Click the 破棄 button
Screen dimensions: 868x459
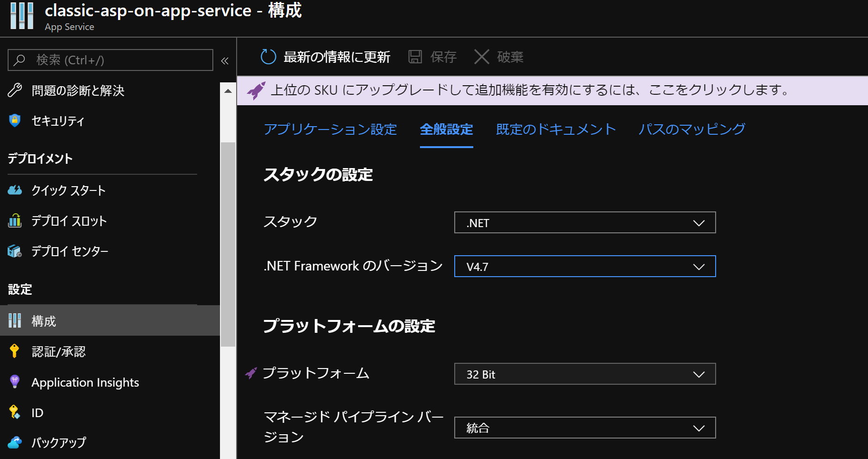tap(499, 57)
